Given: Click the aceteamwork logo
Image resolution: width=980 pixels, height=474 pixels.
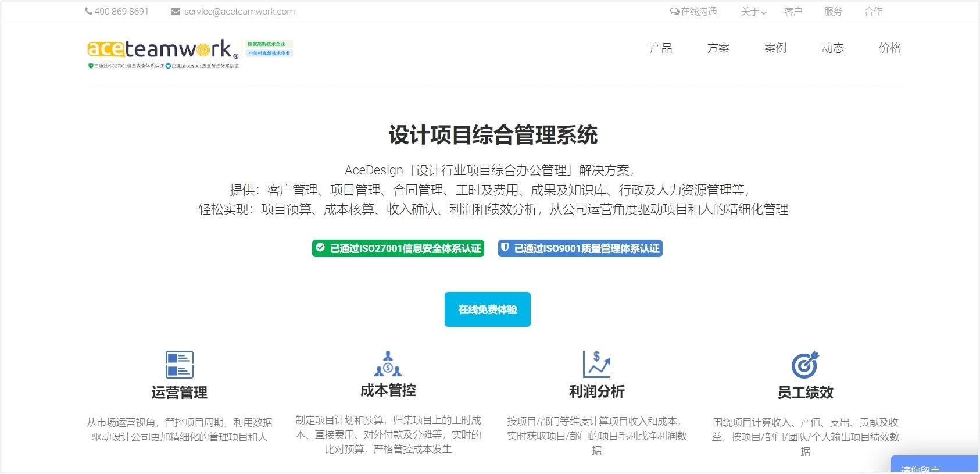Looking at the screenshot, I should pyautogui.click(x=163, y=50).
